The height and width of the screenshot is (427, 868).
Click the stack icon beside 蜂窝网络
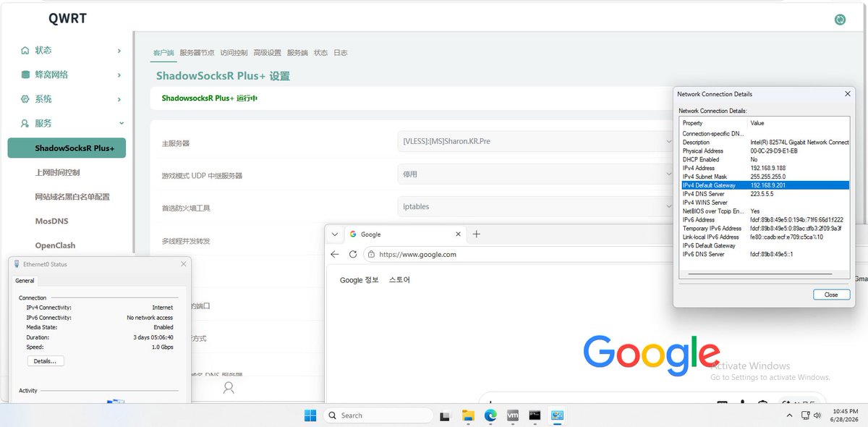click(25, 75)
